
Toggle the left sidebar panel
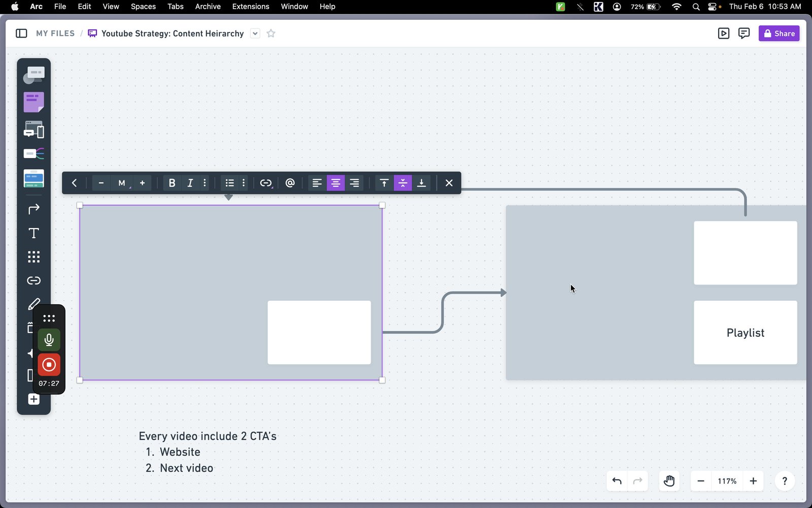point(21,34)
